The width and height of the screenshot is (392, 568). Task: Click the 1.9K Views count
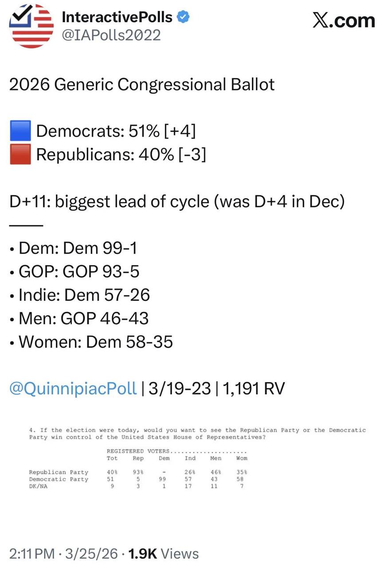coord(163,553)
